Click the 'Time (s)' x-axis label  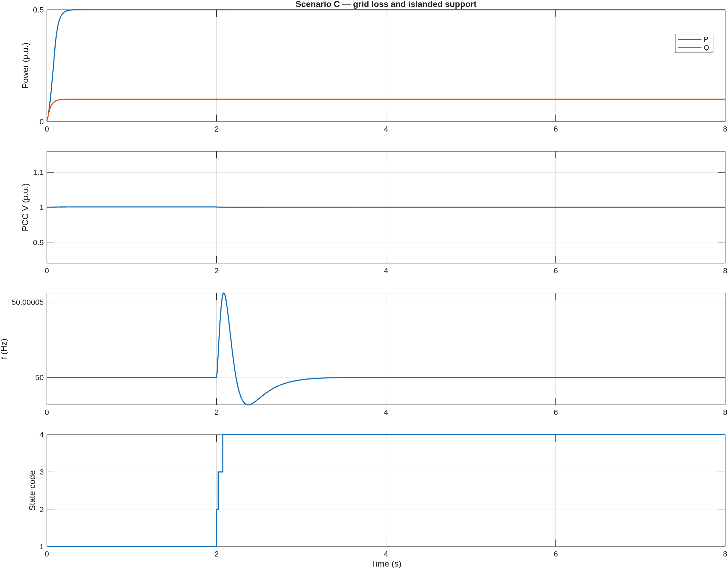click(x=386, y=564)
